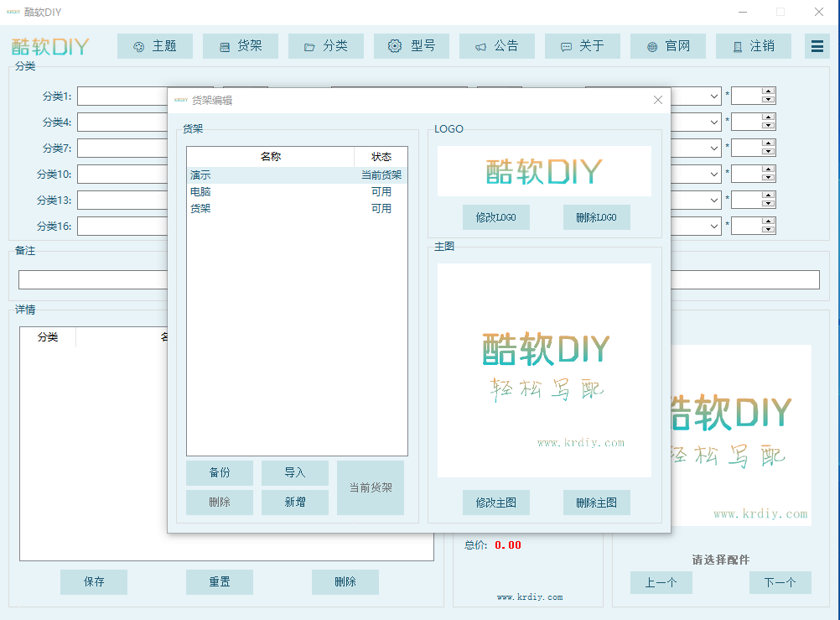Click the main image preview in 主图 panel
840x620 pixels.
coord(544,370)
